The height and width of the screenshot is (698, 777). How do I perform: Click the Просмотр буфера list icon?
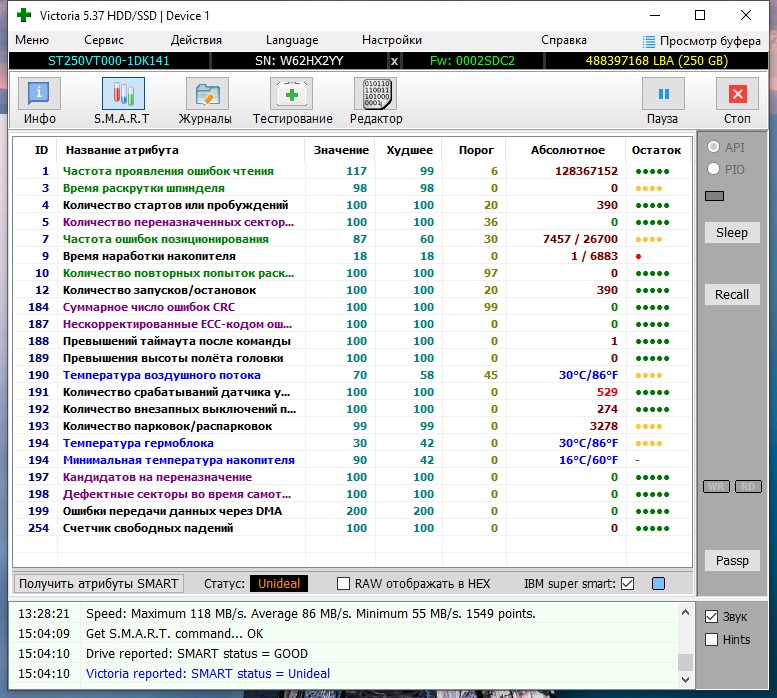(x=648, y=41)
